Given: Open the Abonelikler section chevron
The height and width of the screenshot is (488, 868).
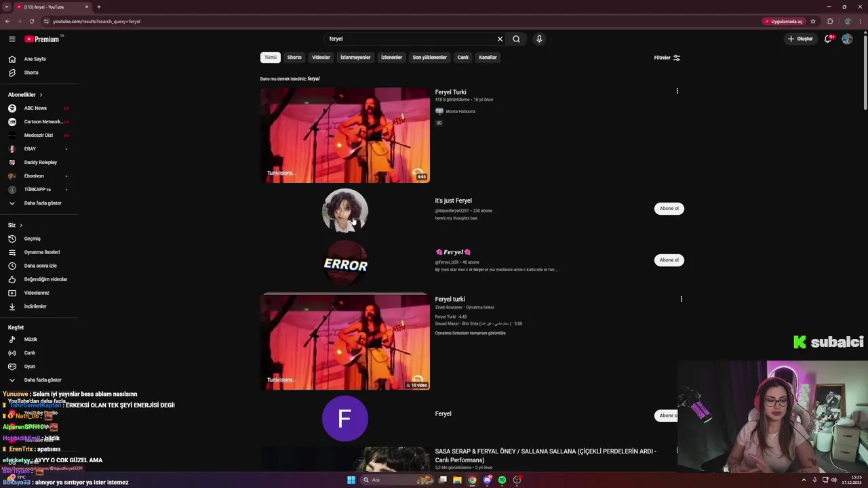Looking at the screenshot, I should tap(41, 95).
